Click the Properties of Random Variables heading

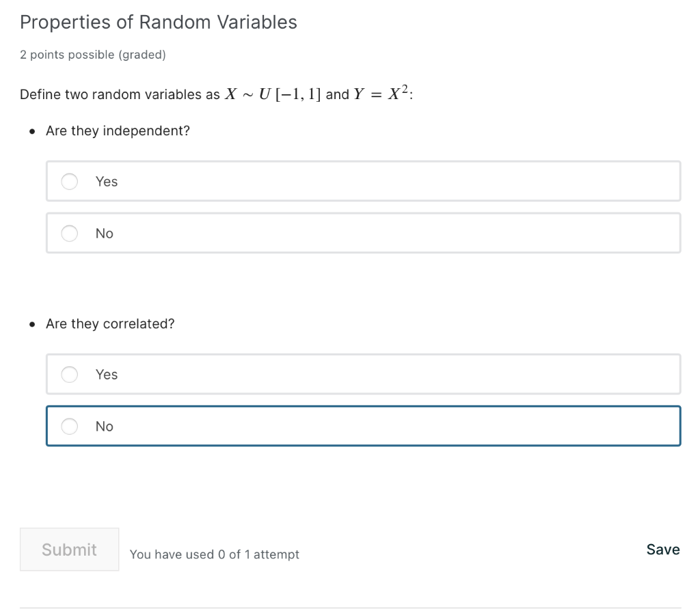(159, 22)
